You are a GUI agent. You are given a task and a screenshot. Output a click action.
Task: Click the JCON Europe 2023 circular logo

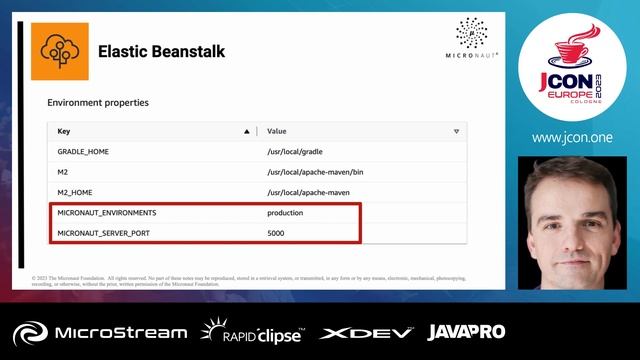coord(572,67)
